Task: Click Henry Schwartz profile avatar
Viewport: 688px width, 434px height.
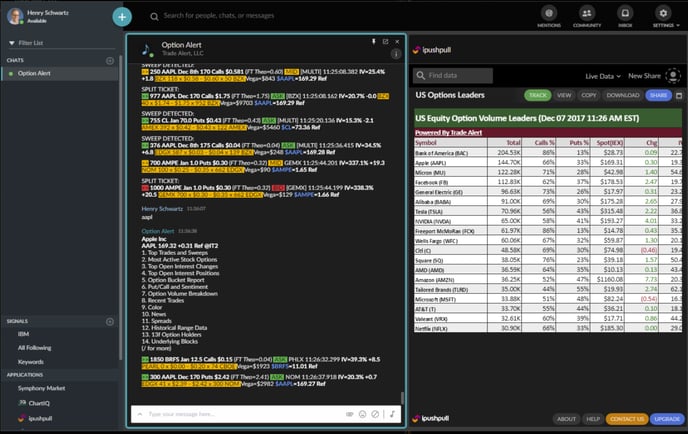Action: tap(15, 16)
